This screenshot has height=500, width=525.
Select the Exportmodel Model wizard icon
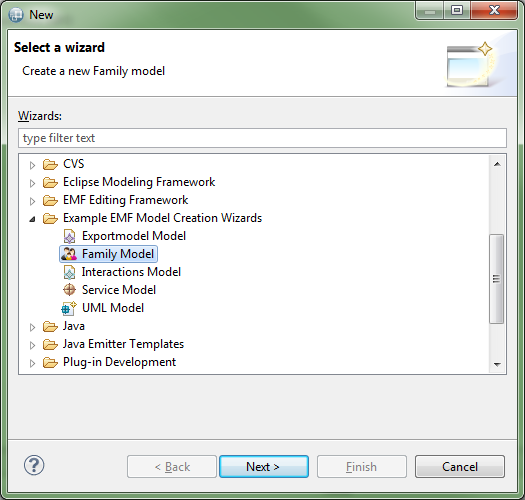click(x=69, y=236)
